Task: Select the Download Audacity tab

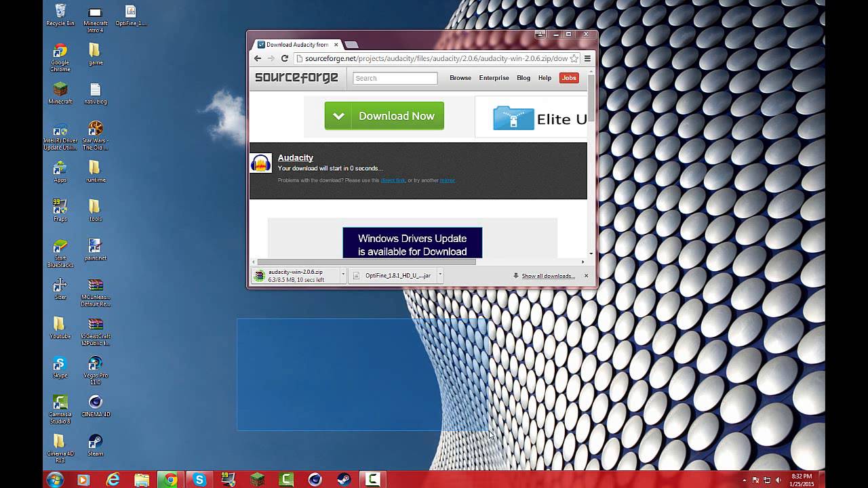Action: tap(297, 45)
